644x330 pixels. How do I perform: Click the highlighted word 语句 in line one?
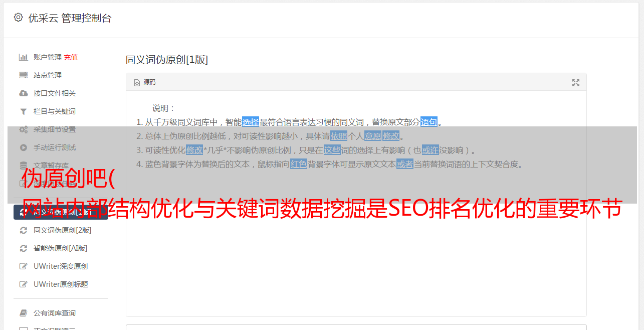tap(429, 122)
